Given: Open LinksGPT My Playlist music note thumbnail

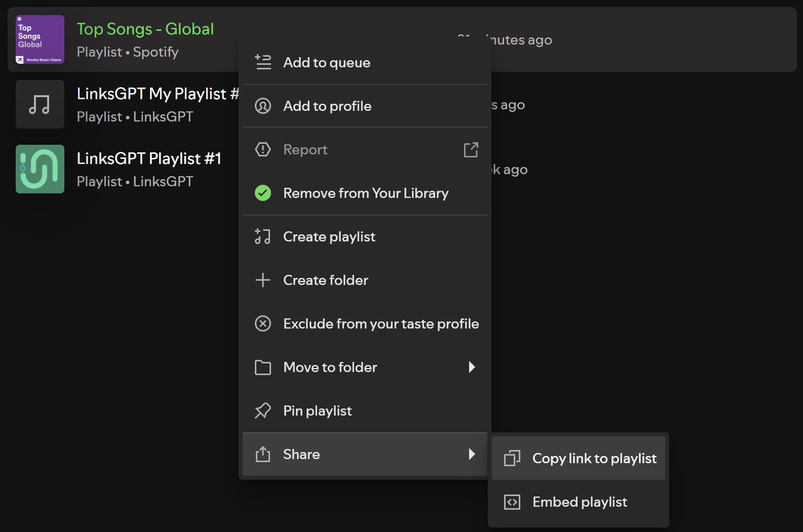Looking at the screenshot, I should [x=40, y=104].
